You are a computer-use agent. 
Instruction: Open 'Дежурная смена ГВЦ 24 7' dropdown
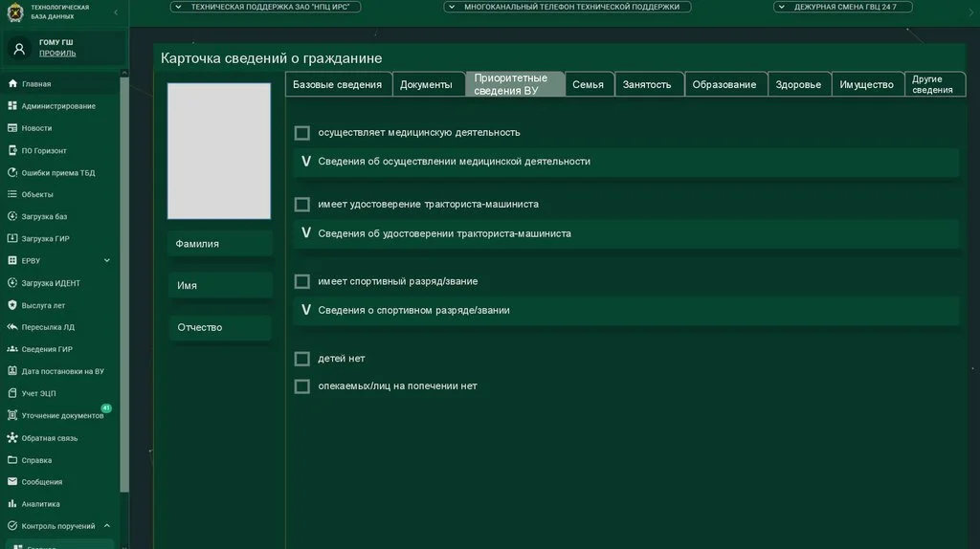pyautogui.click(x=842, y=7)
